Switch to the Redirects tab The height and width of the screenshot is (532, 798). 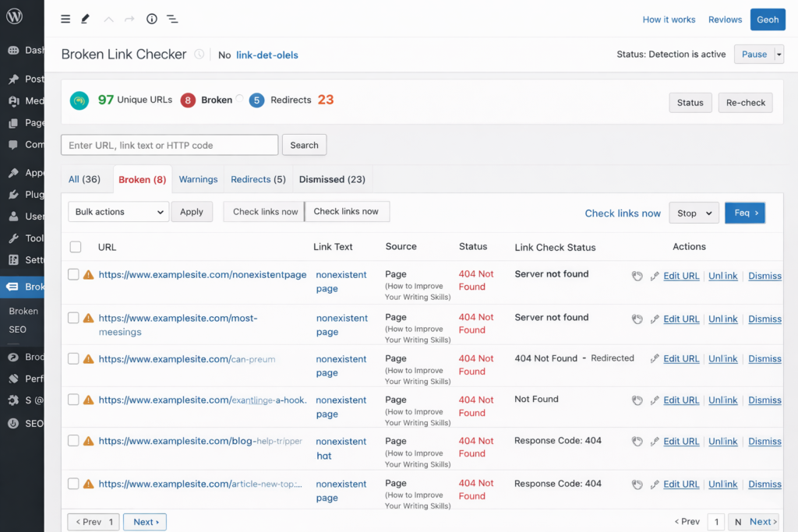click(258, 179)
